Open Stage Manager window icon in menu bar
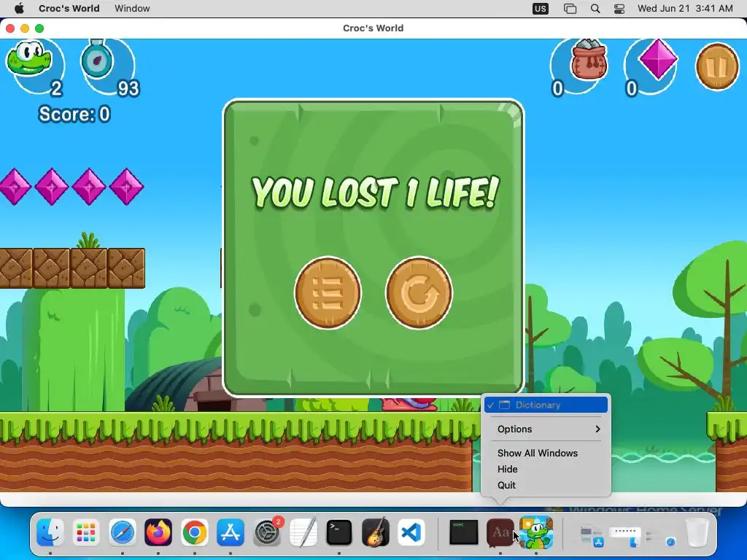 click(x=570, y=9)
